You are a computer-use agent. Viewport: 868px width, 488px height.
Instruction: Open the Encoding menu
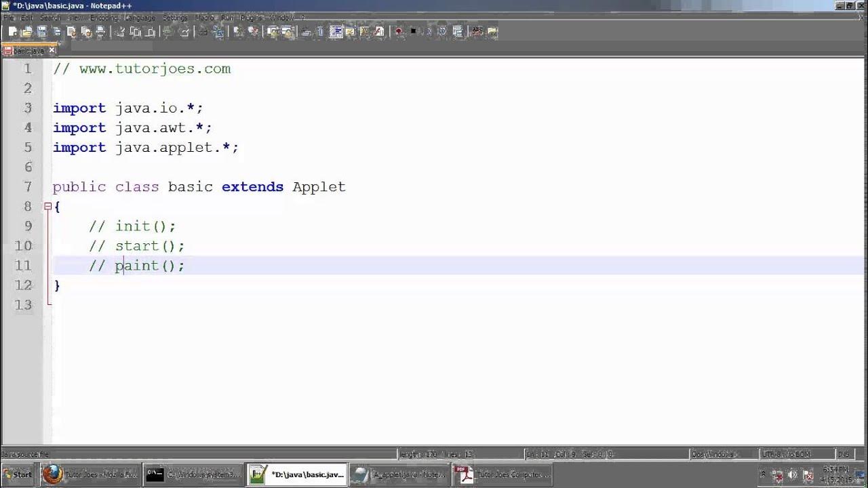pos(104,18)
